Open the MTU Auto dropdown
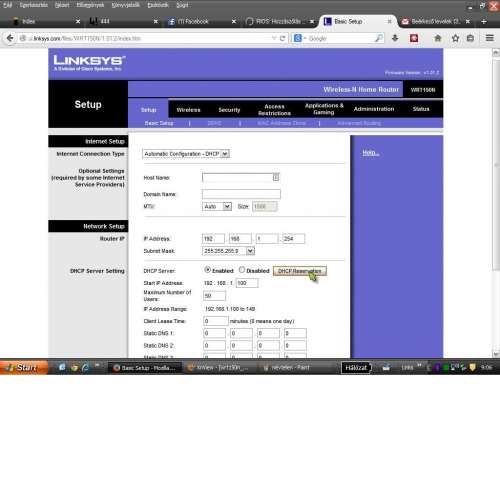The width and height of the screenshot is (500, 488). coord(217,207)
